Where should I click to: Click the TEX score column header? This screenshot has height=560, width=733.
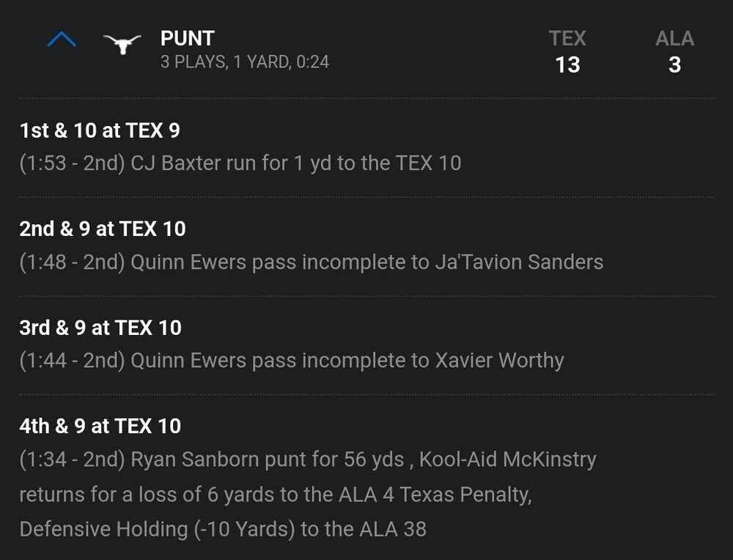coord(568,38)
